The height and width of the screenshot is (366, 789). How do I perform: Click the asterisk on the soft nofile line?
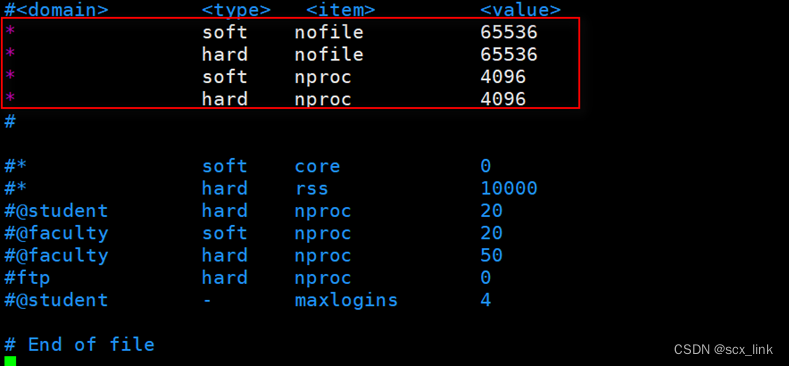point(10,31)
